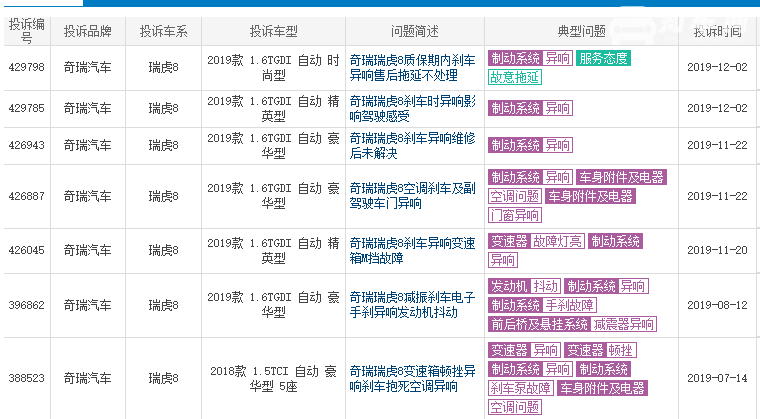Select complaint number 426943
The image size is (760, 419).
point(27,145)
